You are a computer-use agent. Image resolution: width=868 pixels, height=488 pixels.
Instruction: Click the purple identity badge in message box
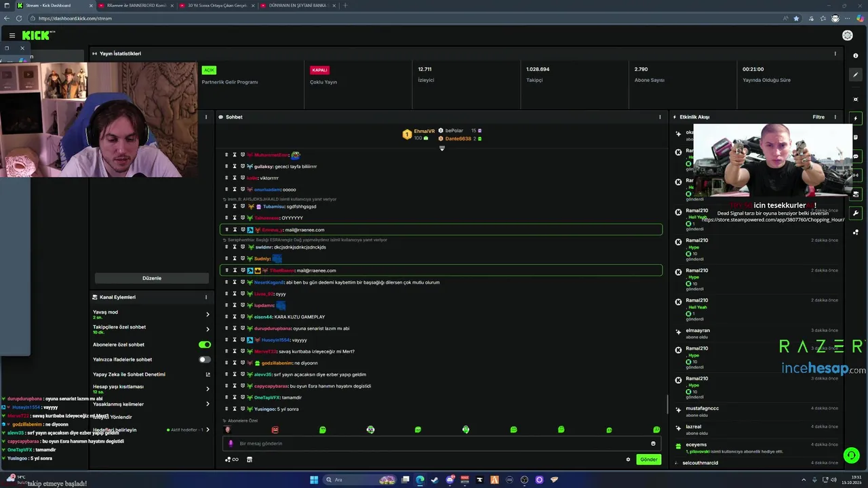[231, 443]
